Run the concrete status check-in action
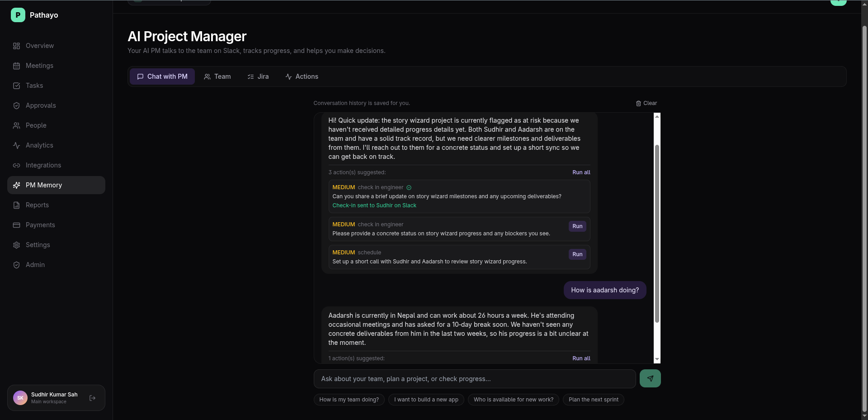The height and width of the screenshot is (420, 868). [577, 226]
